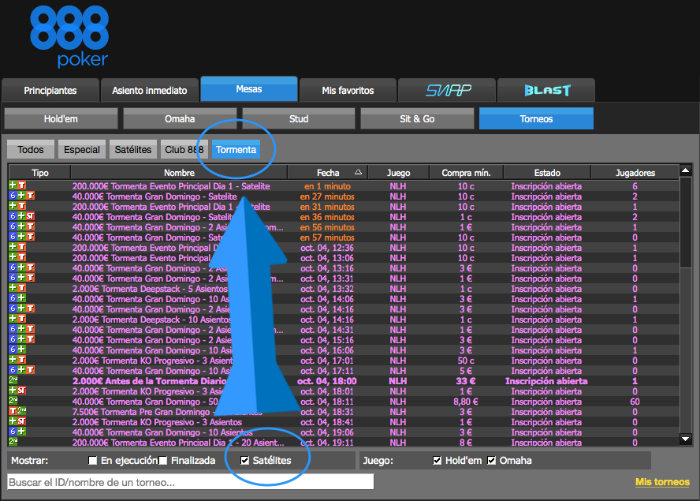Click orange T icon in 'en 56 minutos' row
This screenshot has width=700, height=501.
point(30,227)
